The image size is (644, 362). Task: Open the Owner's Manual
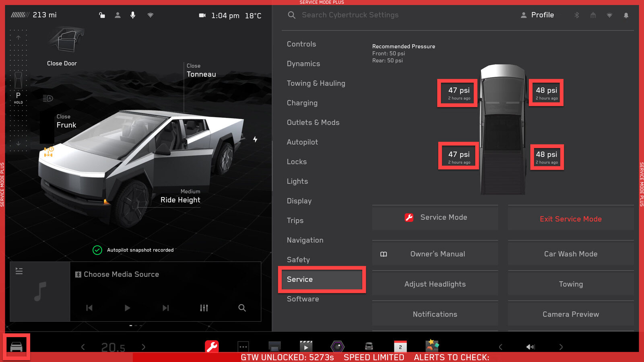pos(435,254)
